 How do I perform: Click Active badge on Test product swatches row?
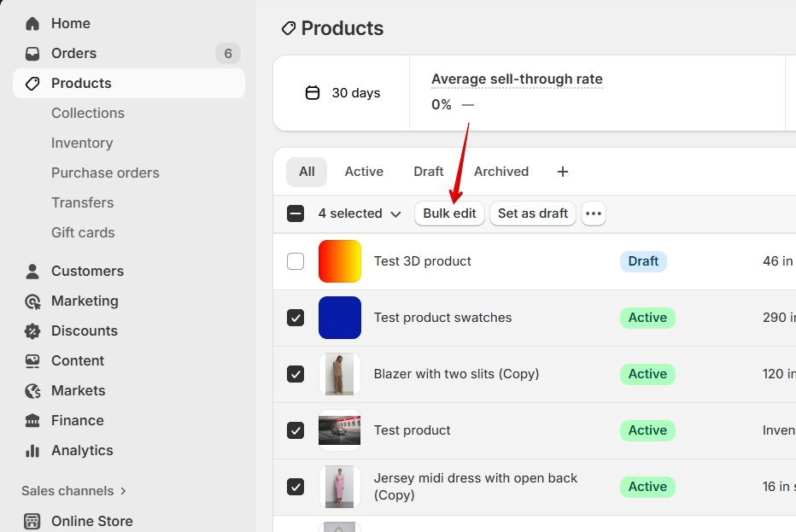click(x=647, y=318)
